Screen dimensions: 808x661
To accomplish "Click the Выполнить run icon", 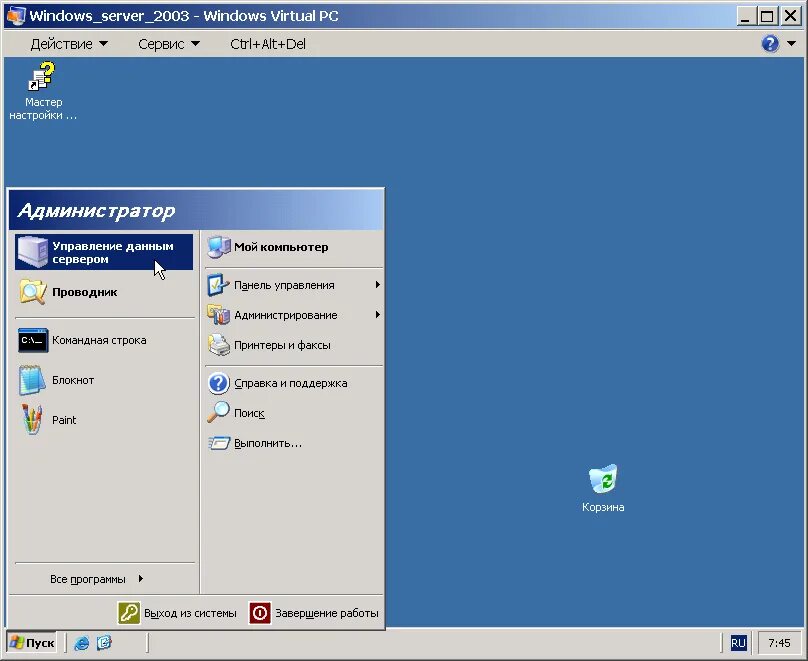I will pos(218,443).
